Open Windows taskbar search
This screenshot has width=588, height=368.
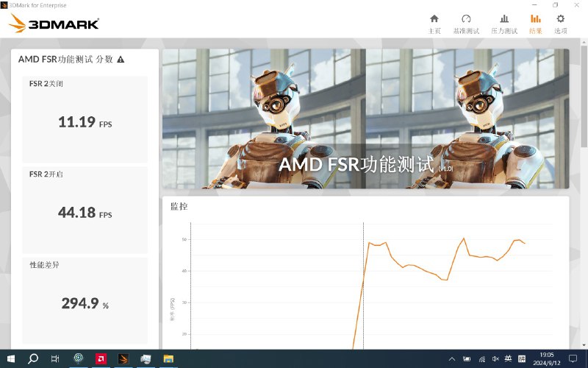tap(33, 358)
